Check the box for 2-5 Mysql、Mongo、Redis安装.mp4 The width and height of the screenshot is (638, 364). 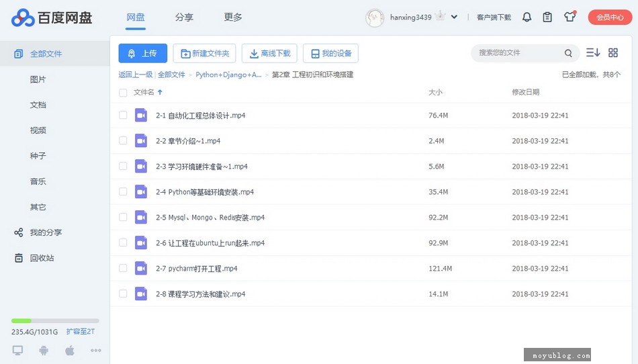click(x=123, y=217)
